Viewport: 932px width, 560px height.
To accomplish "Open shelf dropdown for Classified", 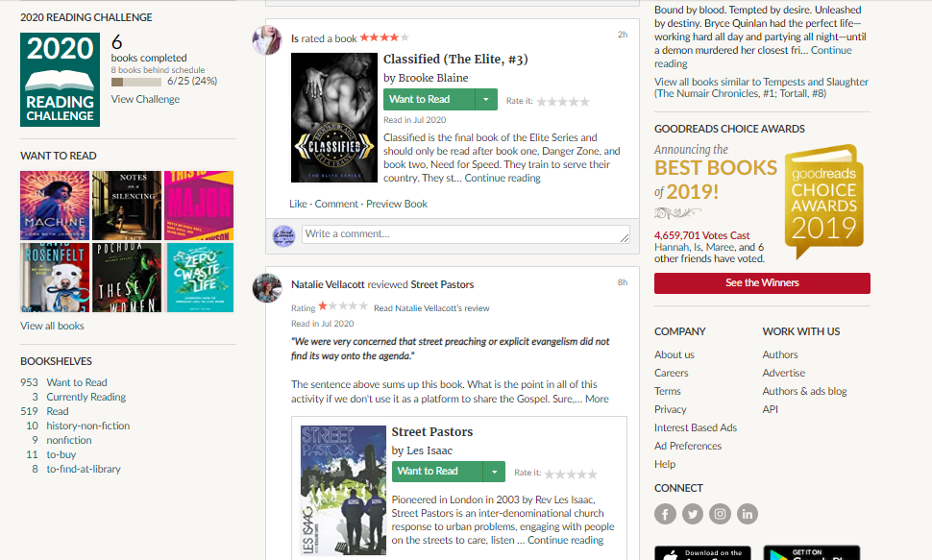I will (x=485, y=99).
